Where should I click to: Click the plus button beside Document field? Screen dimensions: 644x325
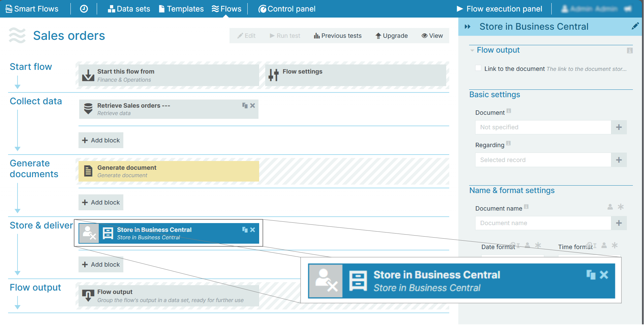619,127
